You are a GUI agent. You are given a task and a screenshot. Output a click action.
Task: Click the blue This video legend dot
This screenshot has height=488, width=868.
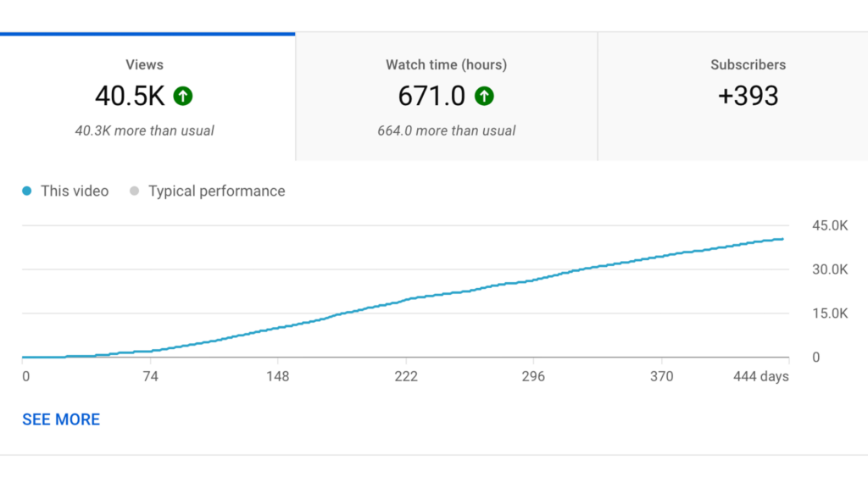point(28,191)
